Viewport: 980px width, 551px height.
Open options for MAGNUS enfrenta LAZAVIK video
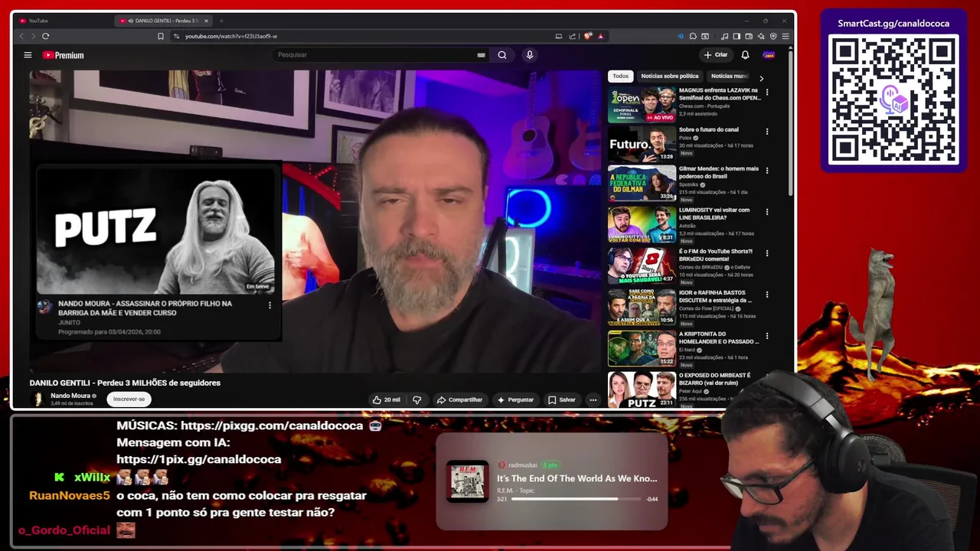coord(766,93)
